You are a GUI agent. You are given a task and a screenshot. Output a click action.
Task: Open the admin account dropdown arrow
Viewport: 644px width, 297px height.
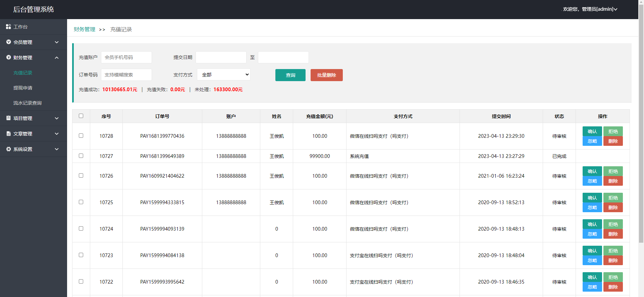[615, 9]
